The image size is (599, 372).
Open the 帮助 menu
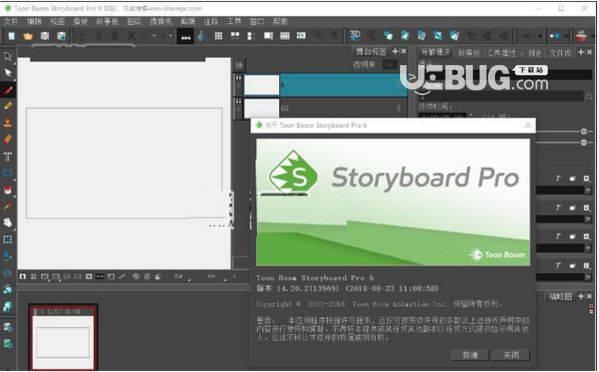pyautogui.click(x=280, y=21)
